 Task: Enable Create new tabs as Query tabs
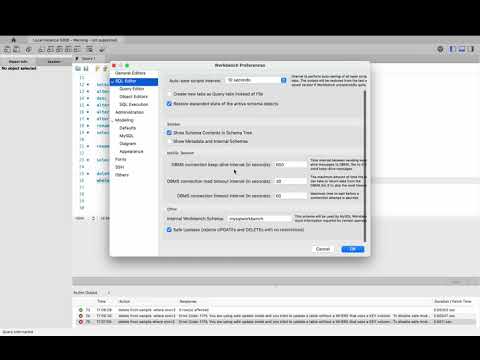point(169,94)
